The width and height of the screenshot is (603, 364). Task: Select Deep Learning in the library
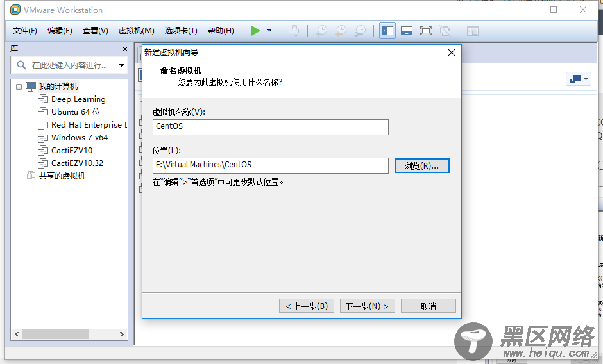point(78,99)
